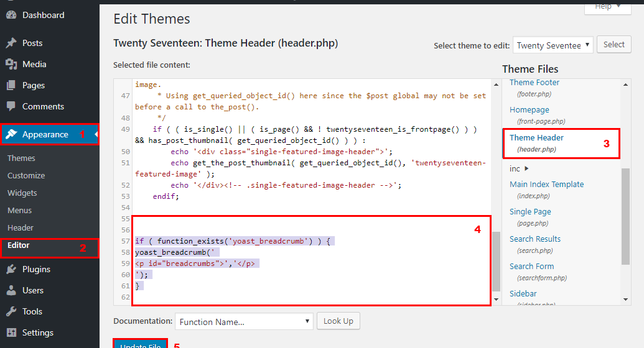This screenshot has width=644, height=348.
Task: Click the Posts pushpin icon
Action: coord(11,43)
